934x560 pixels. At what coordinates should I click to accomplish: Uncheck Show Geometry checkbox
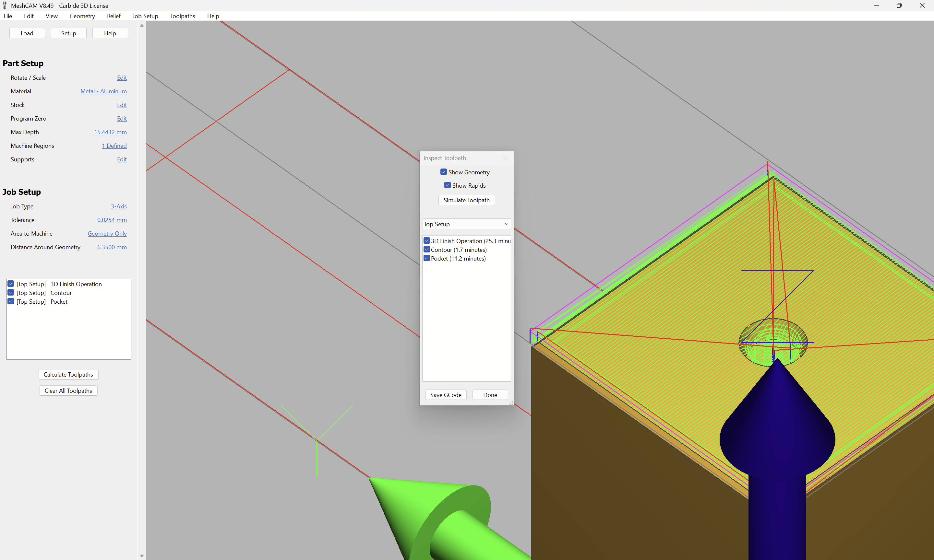coord(444,172)
